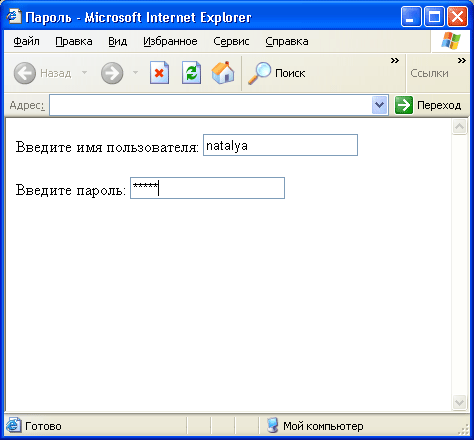The width and height of the screenshot is (474, 440).
Task: Show hidden toolbar buttons via chevron
Action: point(395,61)
